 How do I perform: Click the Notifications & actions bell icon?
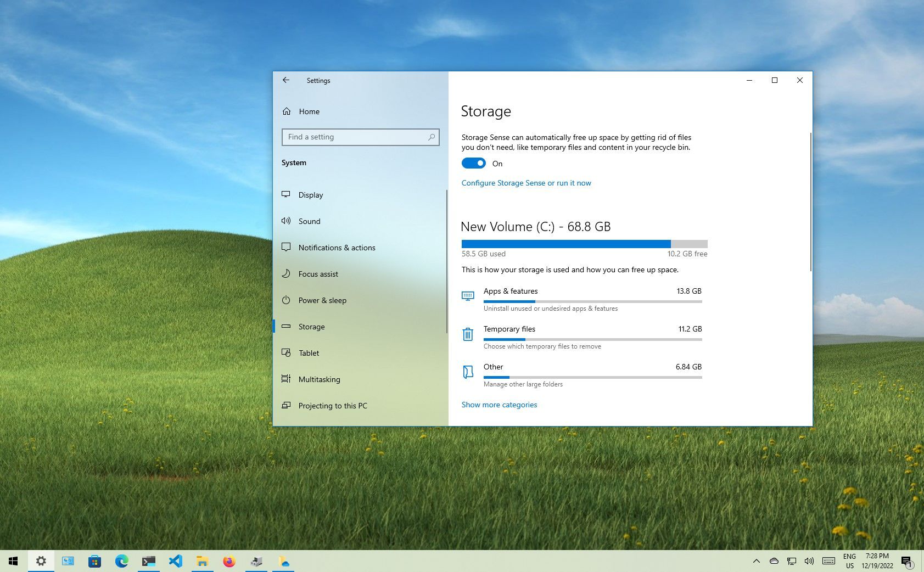click(286, 247)
